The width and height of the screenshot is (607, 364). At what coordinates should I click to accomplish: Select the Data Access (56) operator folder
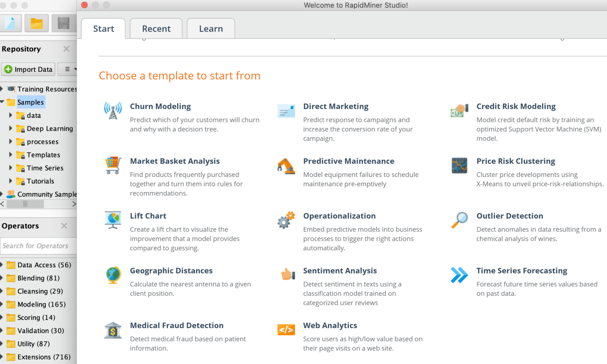click(x=38, y=265)
